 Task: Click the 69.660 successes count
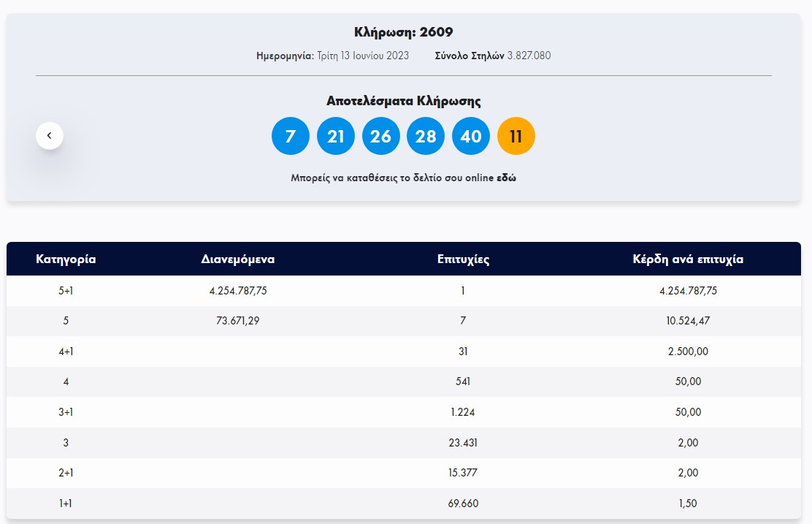point(463,504)
